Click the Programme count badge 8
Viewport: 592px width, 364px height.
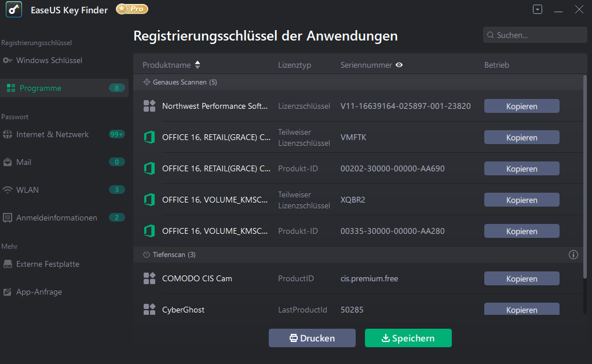(x=116, y=88)
